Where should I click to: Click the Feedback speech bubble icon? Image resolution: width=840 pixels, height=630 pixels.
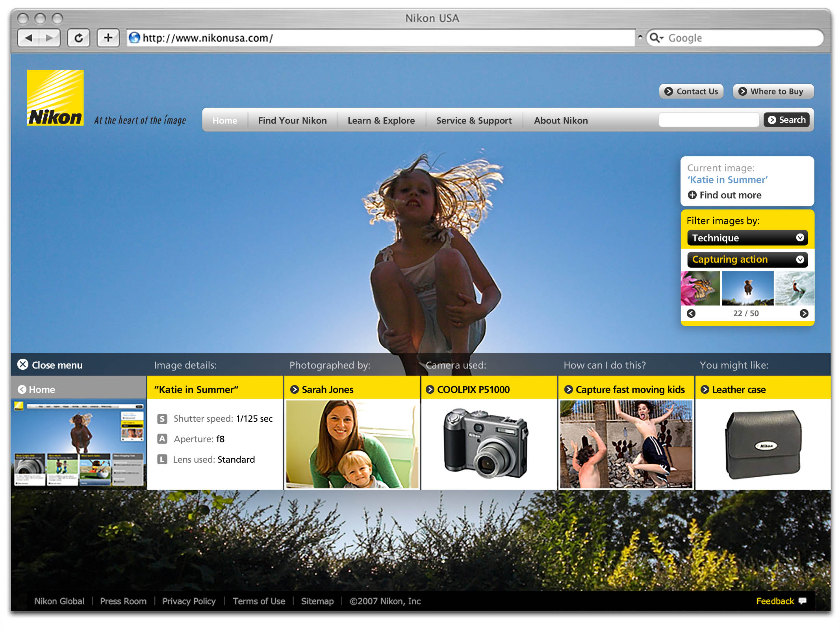coord(802,601)
